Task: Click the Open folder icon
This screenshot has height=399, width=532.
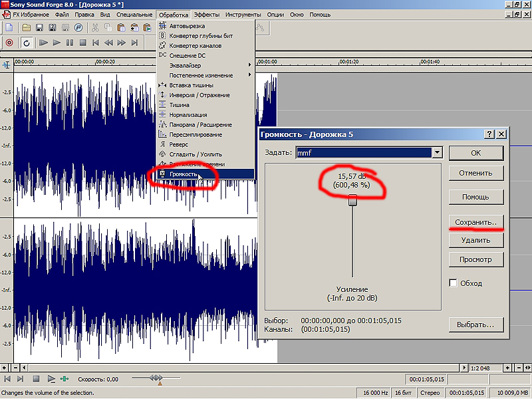Action: point(26,27)
